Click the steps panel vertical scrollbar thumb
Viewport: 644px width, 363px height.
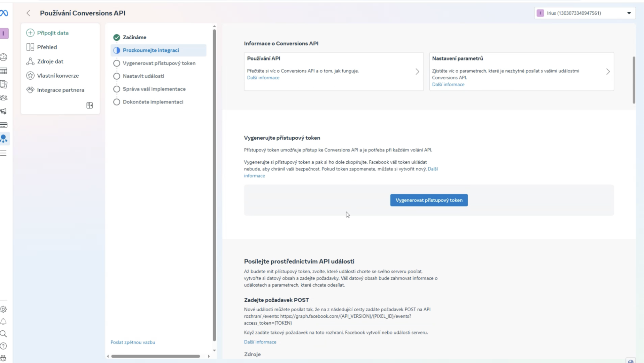coord(214,185)
